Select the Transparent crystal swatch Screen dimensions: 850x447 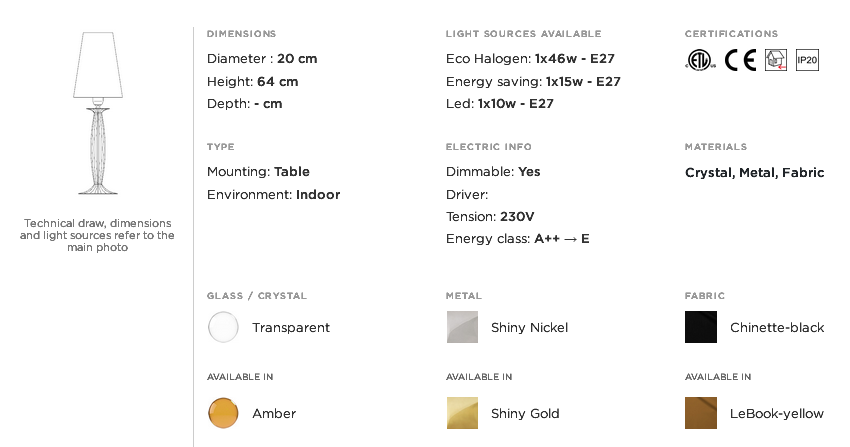point(223,327)
